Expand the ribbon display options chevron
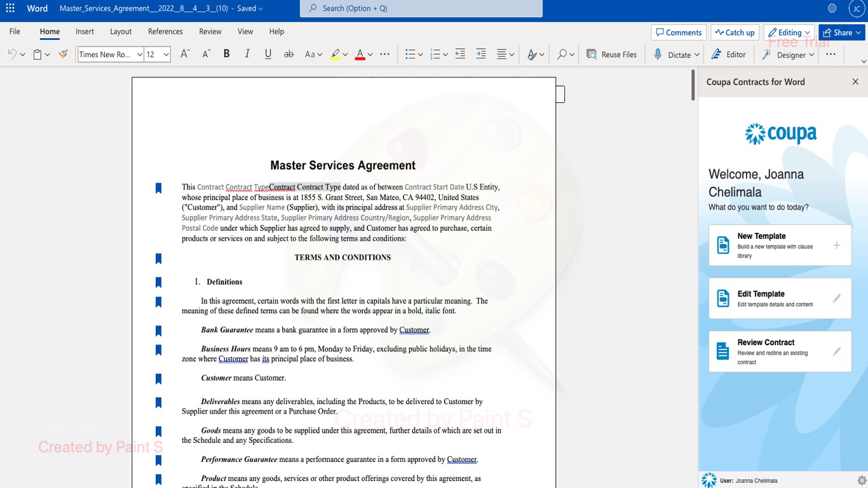The height and width of the screenshot is (488, 868). (863, 61)
